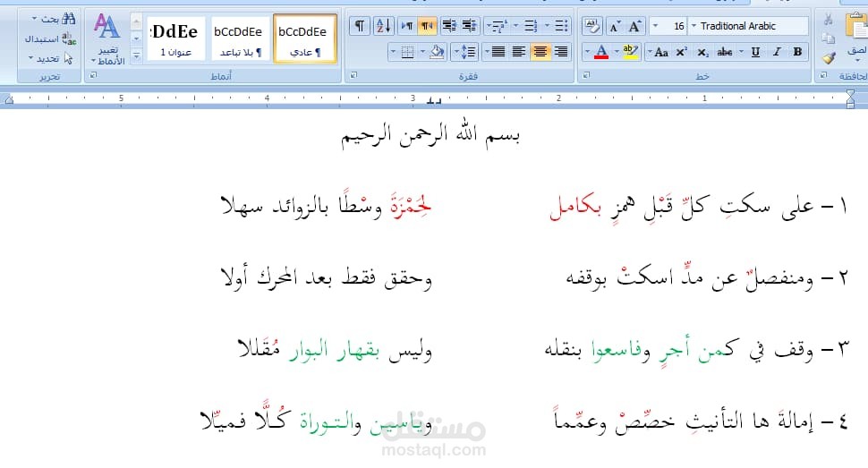
Task: Switch to left-to-right text direction
Action: pyautogui.click(x=407, y=25)
